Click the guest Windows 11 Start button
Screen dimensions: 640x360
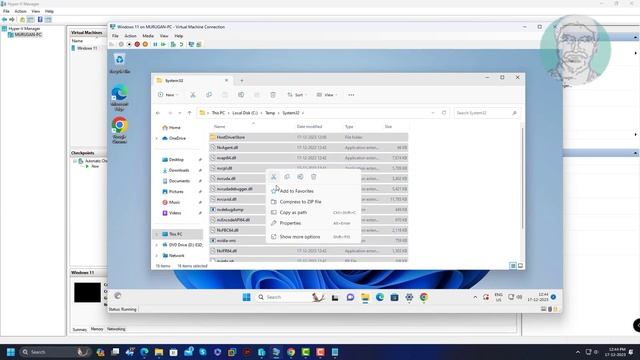point(247,297)
